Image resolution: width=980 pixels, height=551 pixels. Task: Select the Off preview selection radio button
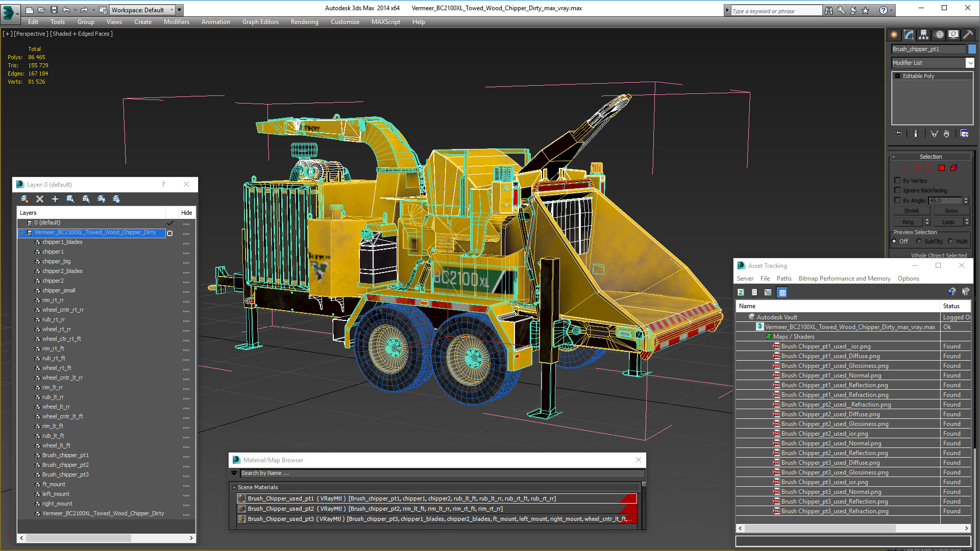(x=894, y=241)
